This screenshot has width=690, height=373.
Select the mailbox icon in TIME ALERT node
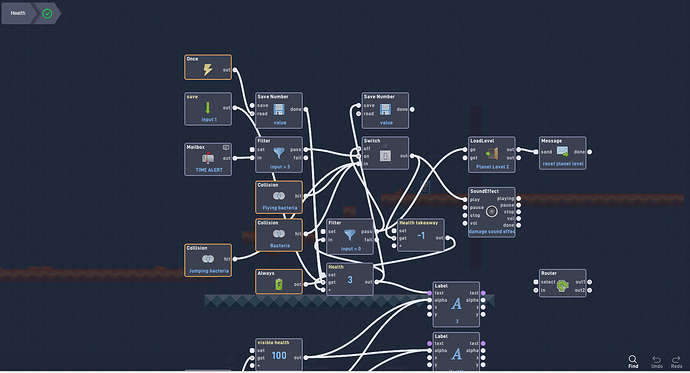[x=208, y=158]
